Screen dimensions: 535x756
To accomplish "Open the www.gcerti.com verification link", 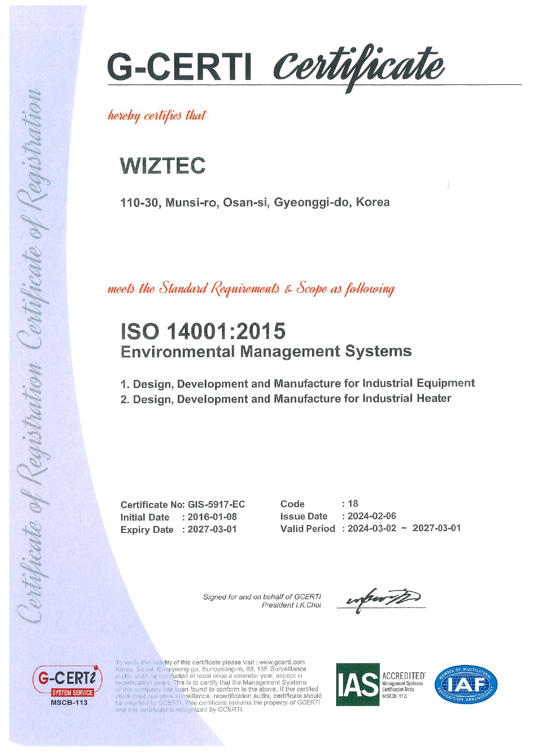I will (282, 662).
